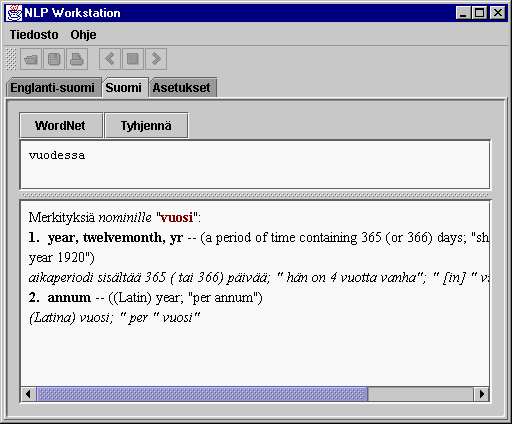Click the horizontal scrollbar left arrow
This screenshot has height=424, width=512.
point(29,394)
